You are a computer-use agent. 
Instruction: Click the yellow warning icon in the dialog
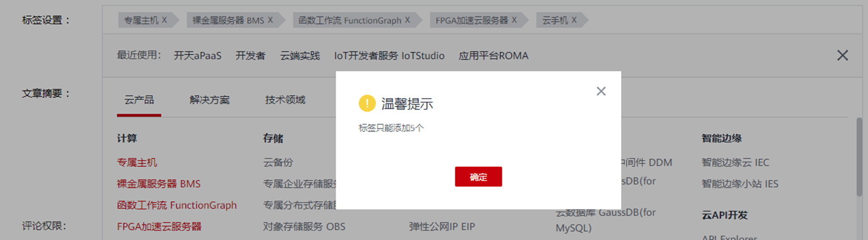pyautogui.click(x=367, y=104)
